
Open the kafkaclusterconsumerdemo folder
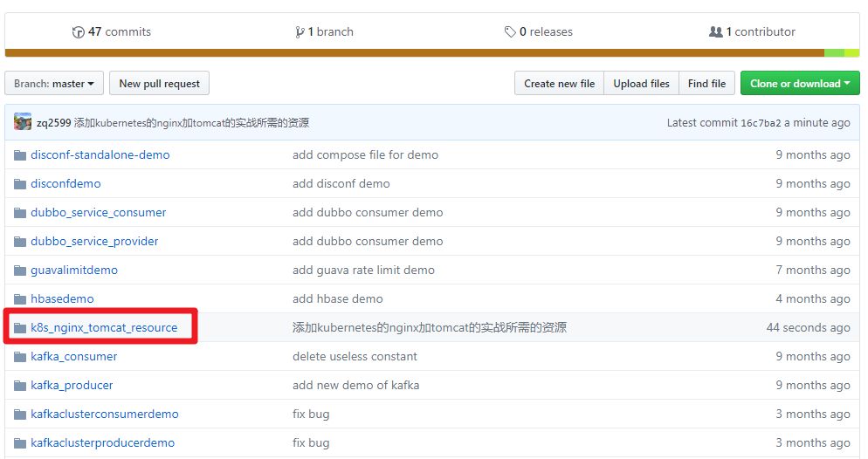point(105,414)
